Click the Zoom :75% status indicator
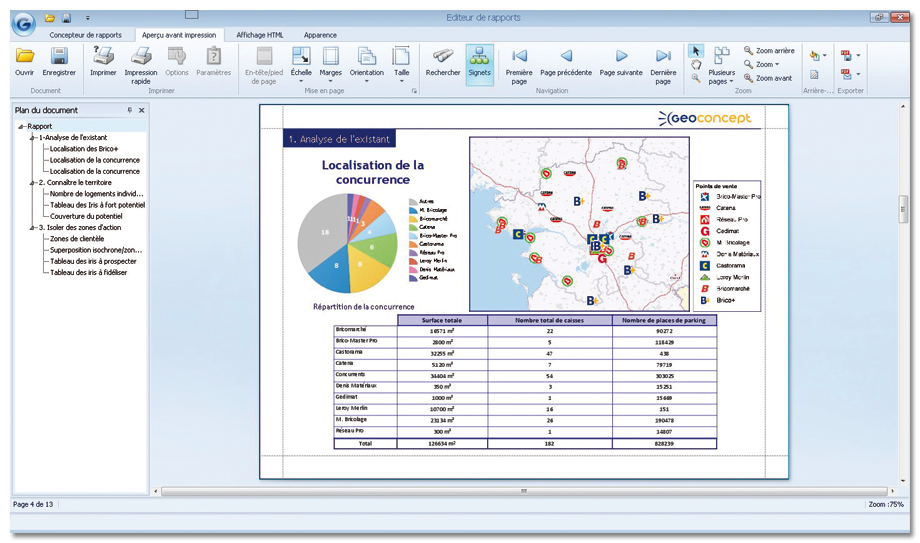Screen dimensions: 920x543 (886, 505)
